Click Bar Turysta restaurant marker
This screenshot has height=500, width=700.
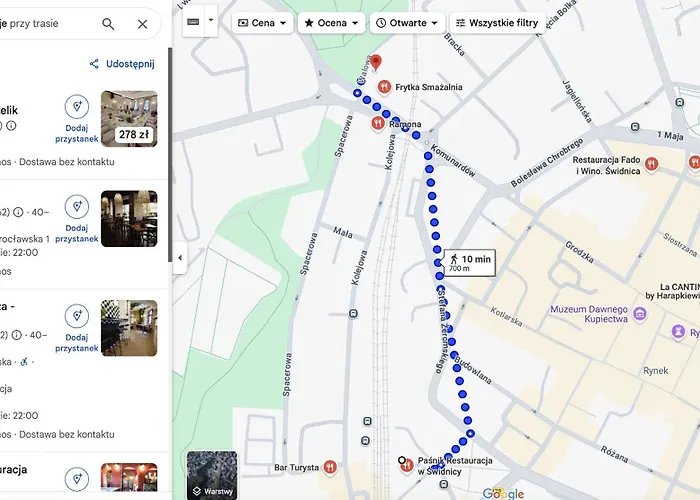(331, 467)
